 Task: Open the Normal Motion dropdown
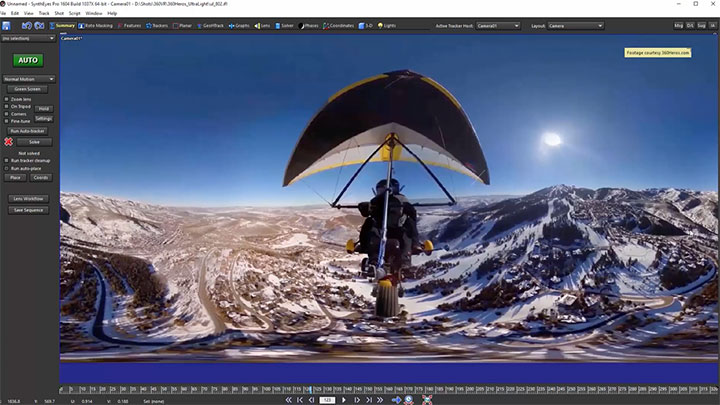point(28,79)
